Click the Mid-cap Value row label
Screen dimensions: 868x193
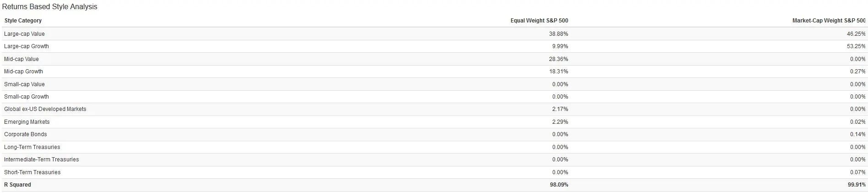coord(22,59)
